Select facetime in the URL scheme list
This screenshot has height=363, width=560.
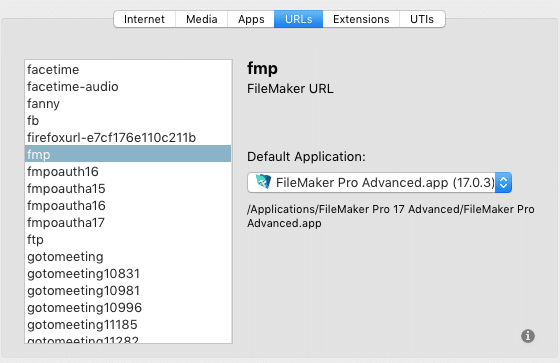point(128,69)
